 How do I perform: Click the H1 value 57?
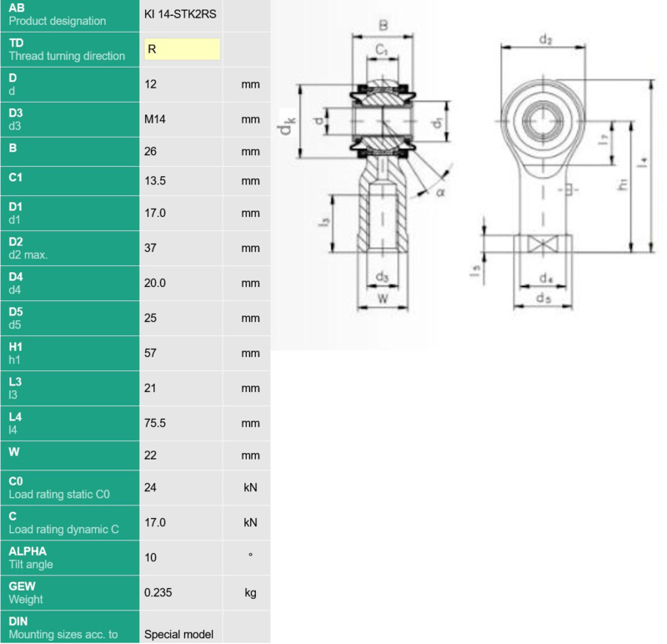click(x=150, y=353)
